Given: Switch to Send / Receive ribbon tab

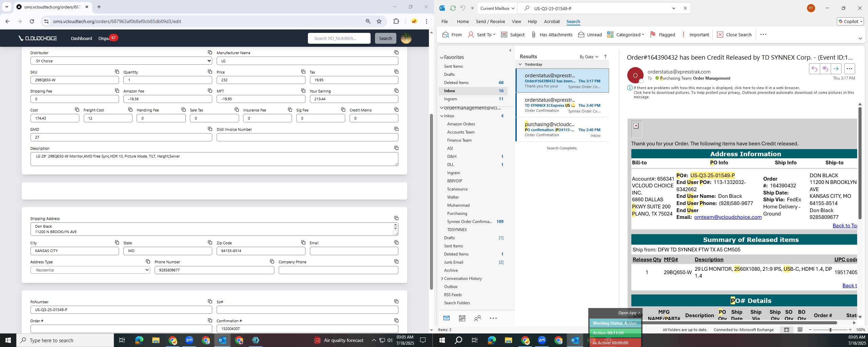Looking at the screenshot, I should point(490,21).
